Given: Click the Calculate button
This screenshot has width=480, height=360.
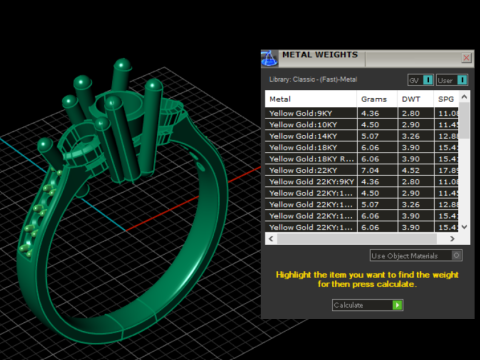Looking at the screenshot, I should click(x=368, y=305).
